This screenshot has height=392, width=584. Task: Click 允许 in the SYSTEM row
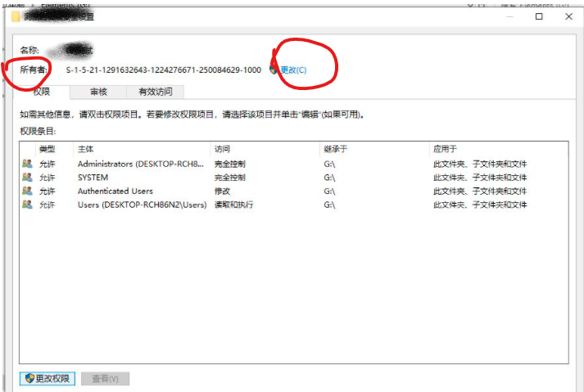[x=48, y=178]
